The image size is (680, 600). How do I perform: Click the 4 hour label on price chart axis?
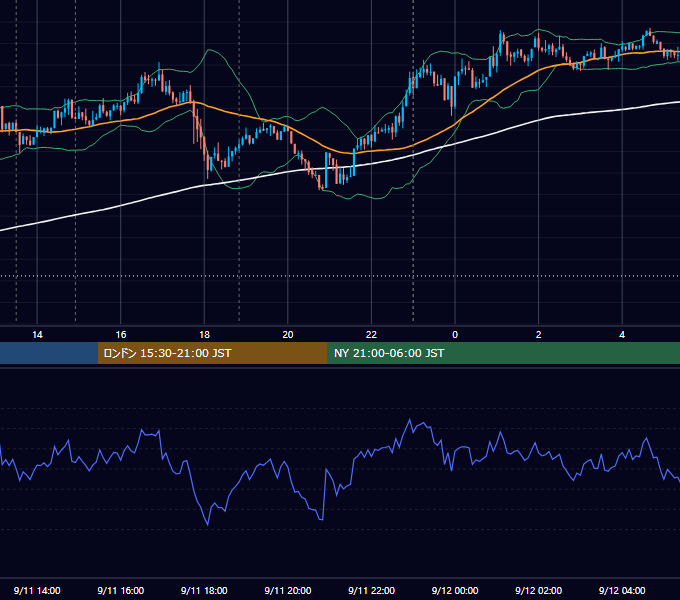click(622, 335)
